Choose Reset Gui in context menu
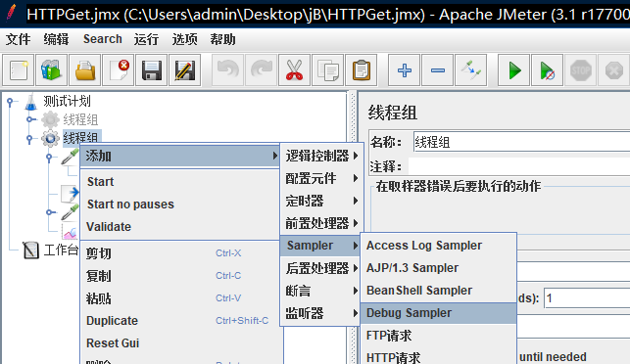This screenshot has width=630, height=364. [x=181, y=343]
